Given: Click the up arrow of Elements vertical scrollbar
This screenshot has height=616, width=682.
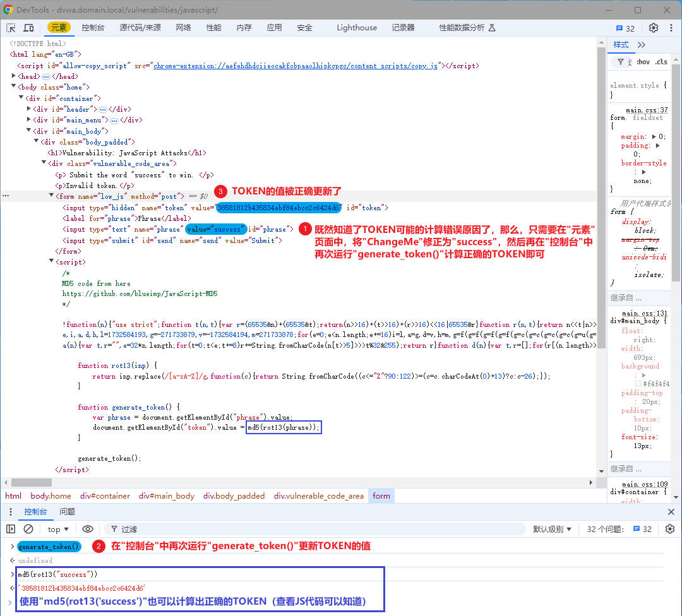Looking at the screenshot, I should coord(602,43).
